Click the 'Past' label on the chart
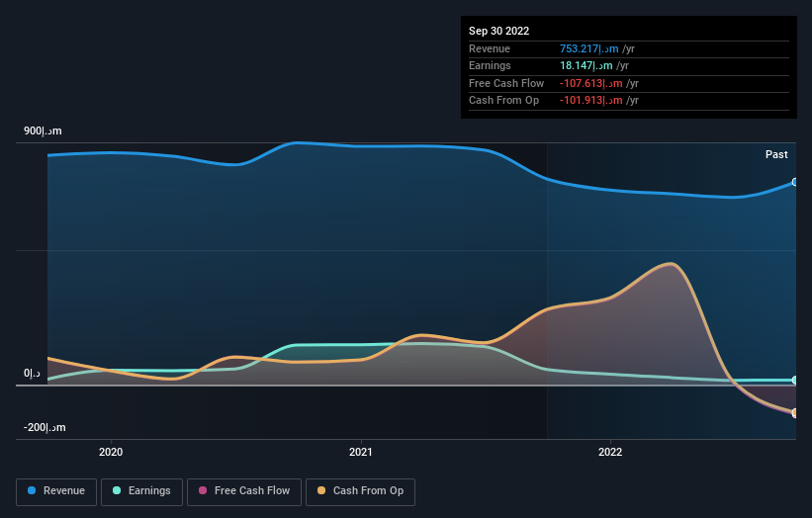The height and width of the screenshot is (518, 812). tap(776, 154)
